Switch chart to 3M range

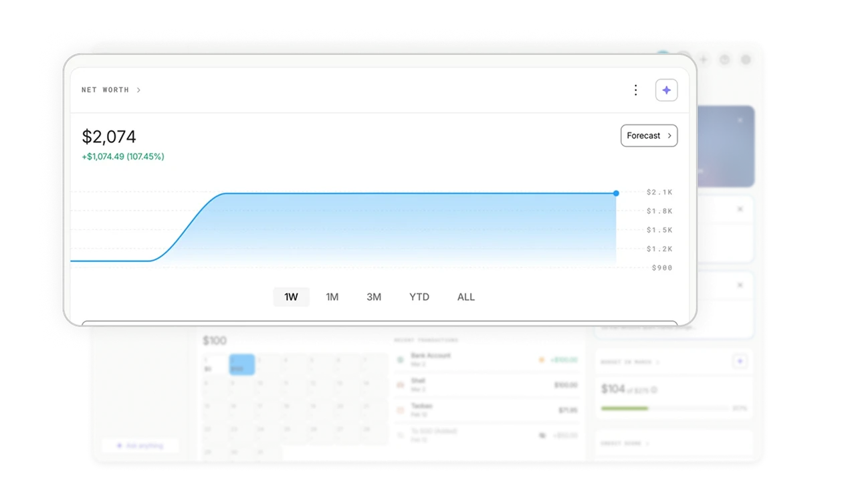click(x=374, y=297)
